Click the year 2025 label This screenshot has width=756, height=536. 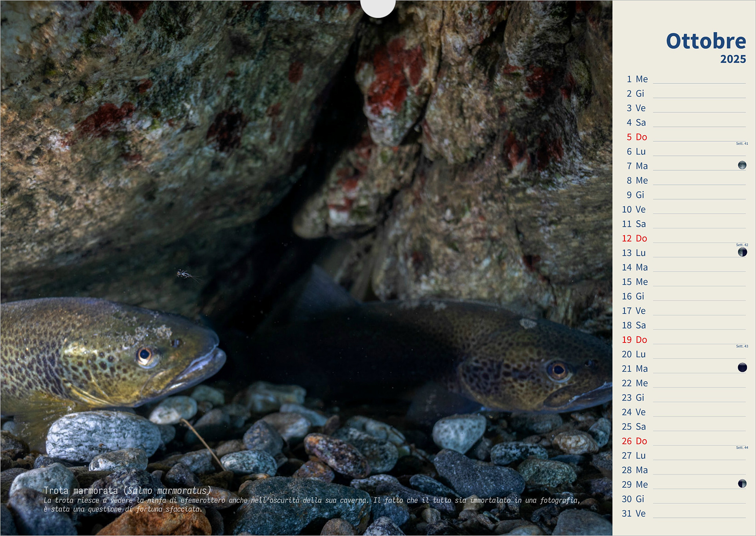733,59
